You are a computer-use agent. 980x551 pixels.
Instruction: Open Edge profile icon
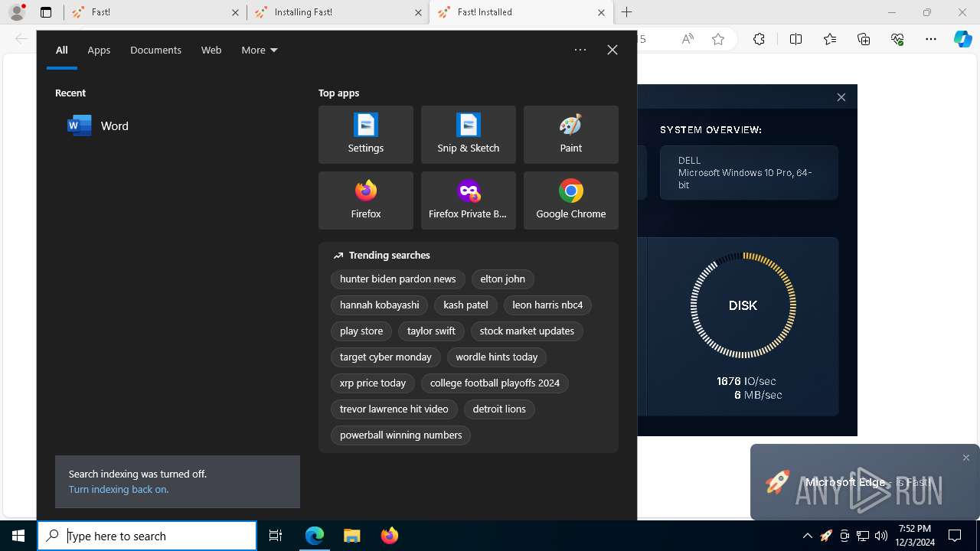pyautogui.click(x=17, y=12)
